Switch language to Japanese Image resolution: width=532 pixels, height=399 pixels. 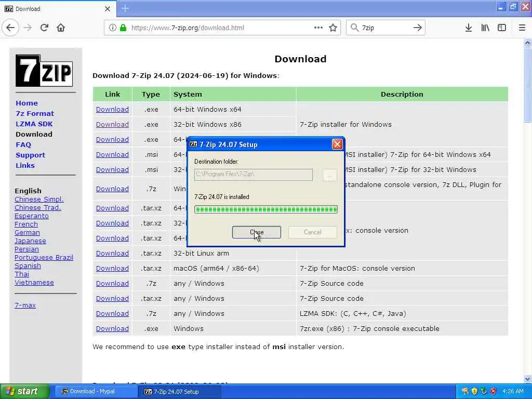coord(30,241)
